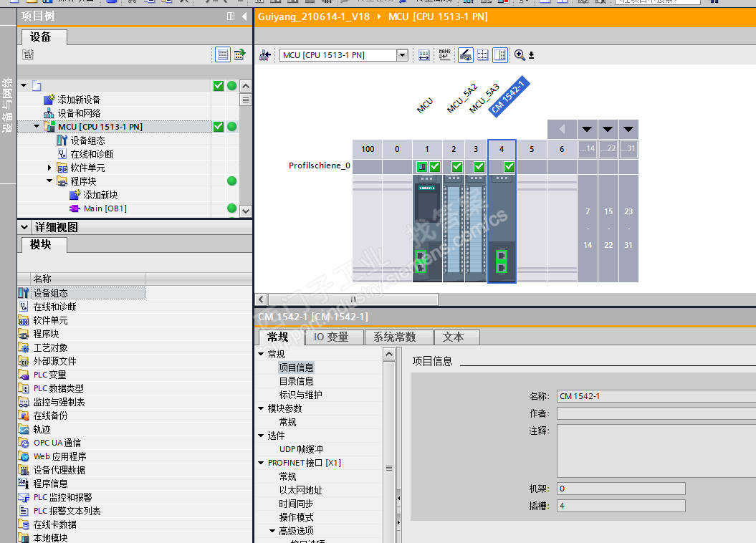The height and width of the screenshot is (543, 756).
Task: Collapse the MCU [CPU 1513-1 PN] tree node
Action: click(37, 126)
